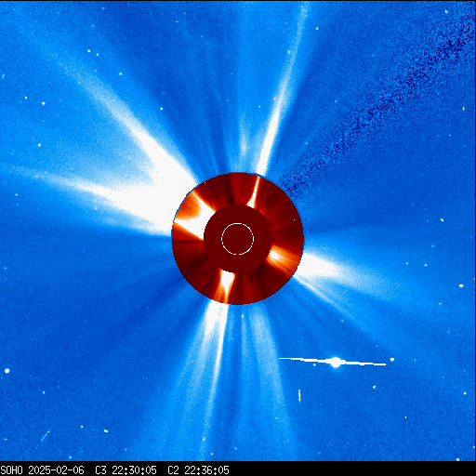Click the bright star right of planet streak
This screenshot has height=476, width=476.
[x=392, y=360]
